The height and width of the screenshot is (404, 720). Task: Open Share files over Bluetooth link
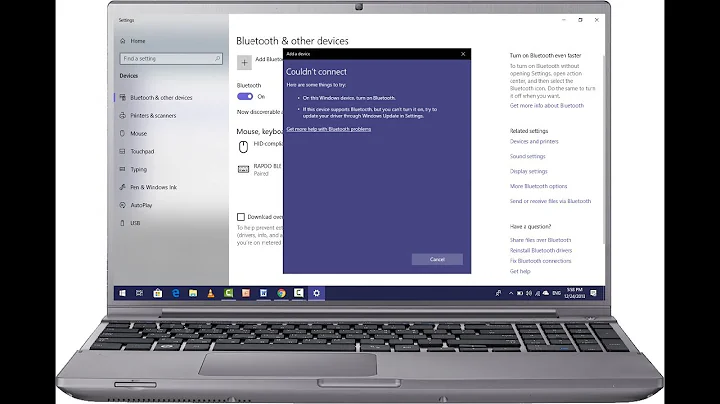pyautogui.click(x=540, y=240)
